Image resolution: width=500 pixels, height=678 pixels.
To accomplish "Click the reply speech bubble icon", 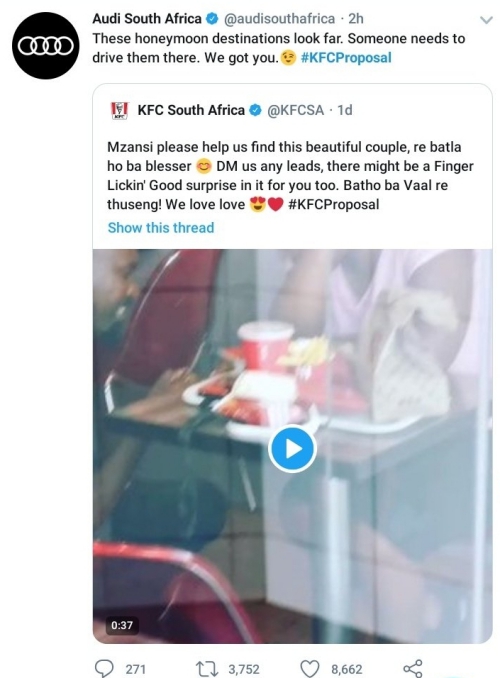I will pos(104,668).
